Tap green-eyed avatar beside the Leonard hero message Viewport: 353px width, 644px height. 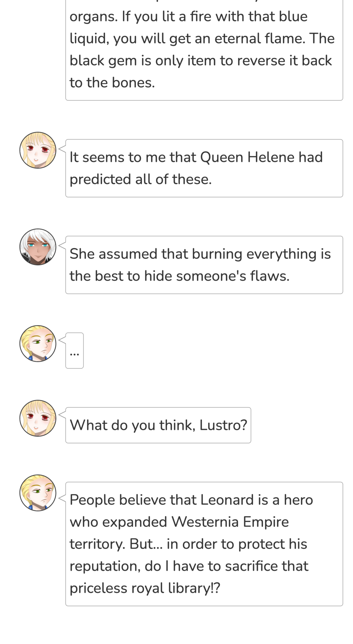point(38,493)
